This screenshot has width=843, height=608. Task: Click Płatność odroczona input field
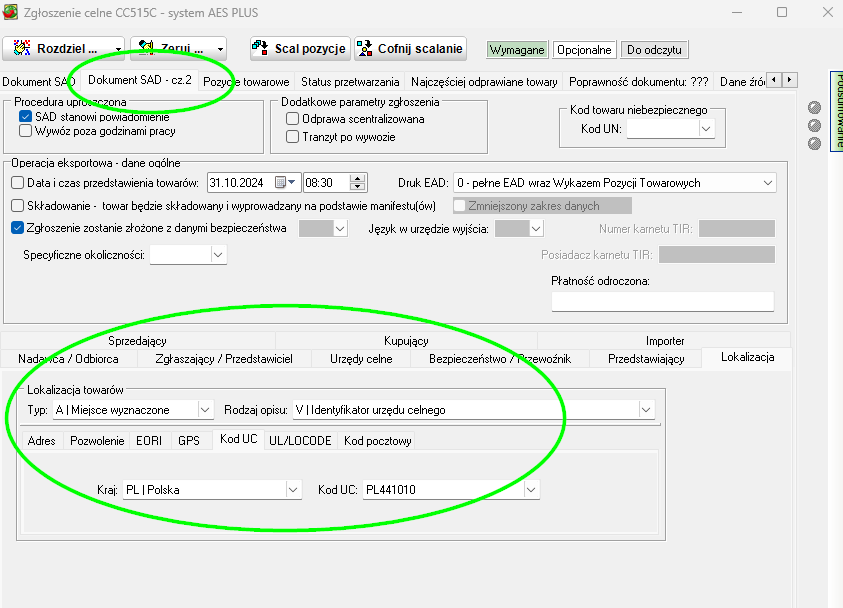pyautogui.click(x=662, y=302)
